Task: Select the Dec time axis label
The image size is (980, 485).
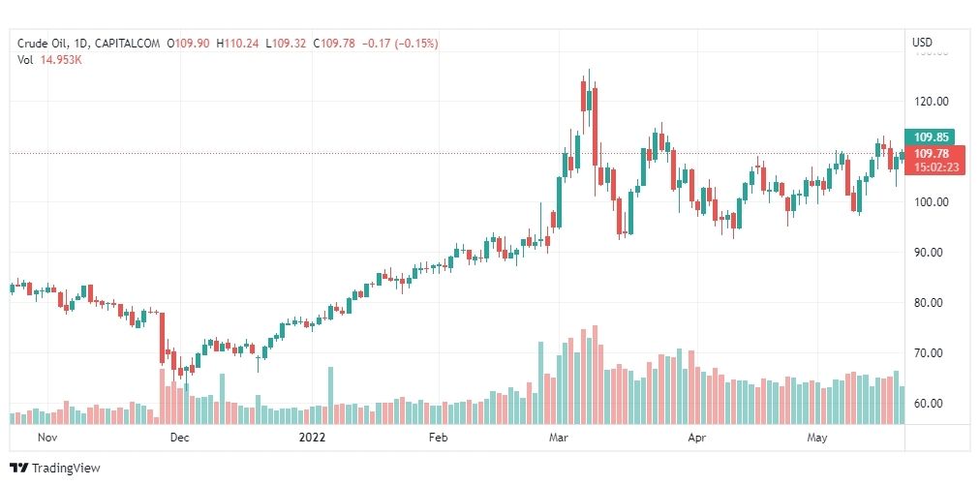Action: coord(179,437)
